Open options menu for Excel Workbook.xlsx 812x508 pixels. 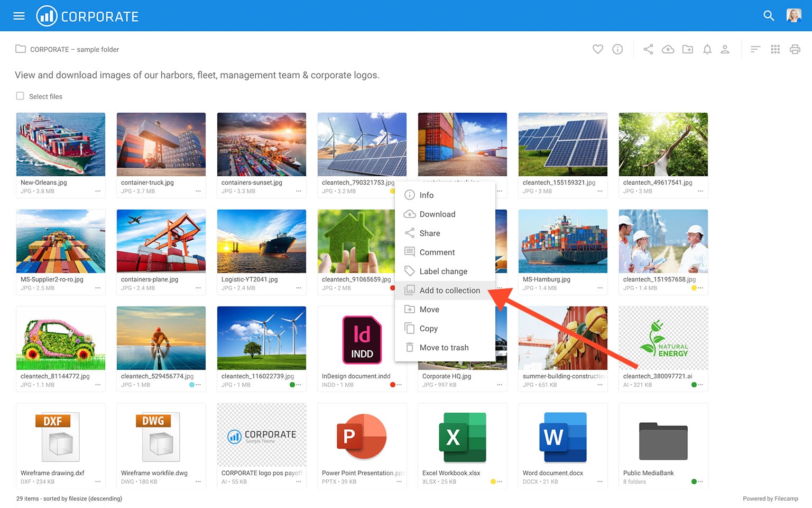point(500,482)
